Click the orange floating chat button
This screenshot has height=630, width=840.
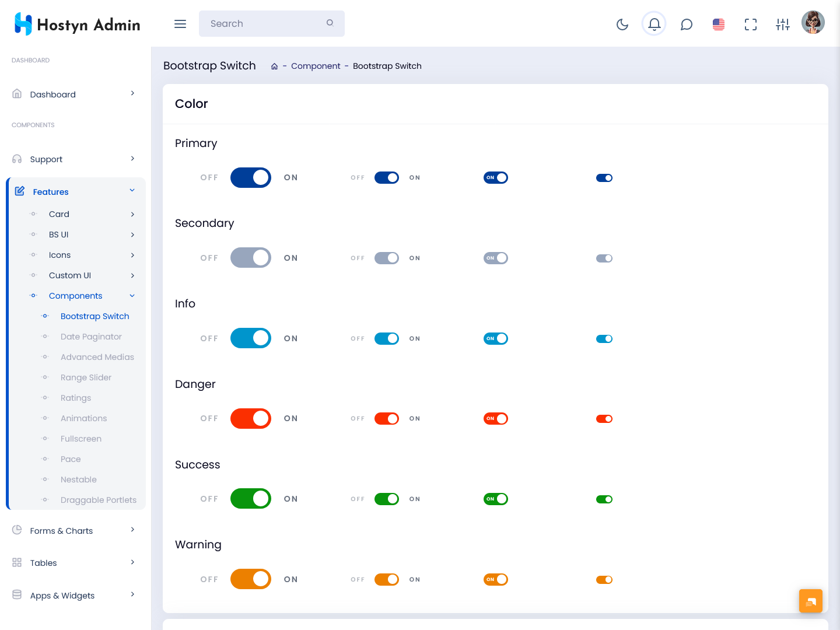tap(810, 601)
